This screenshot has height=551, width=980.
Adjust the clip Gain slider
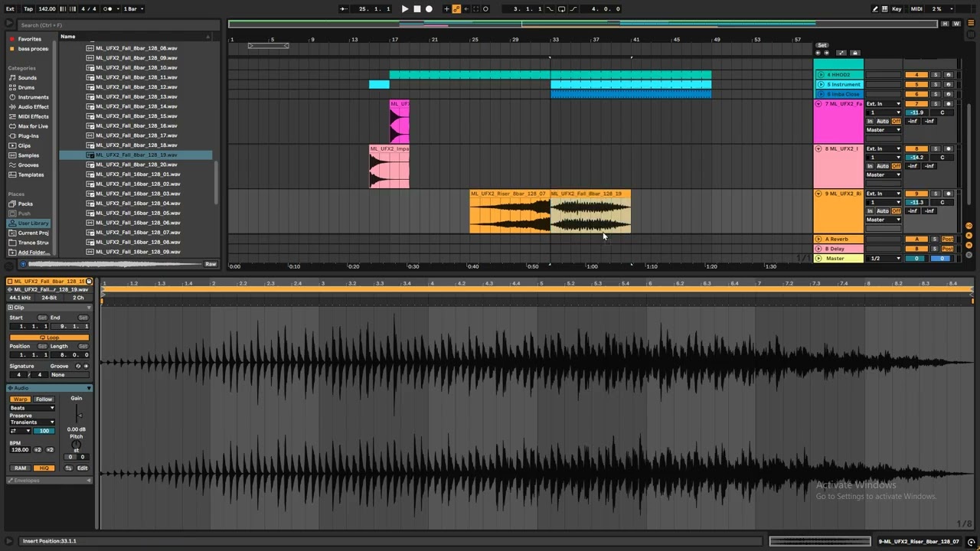(x=80, y=415)
